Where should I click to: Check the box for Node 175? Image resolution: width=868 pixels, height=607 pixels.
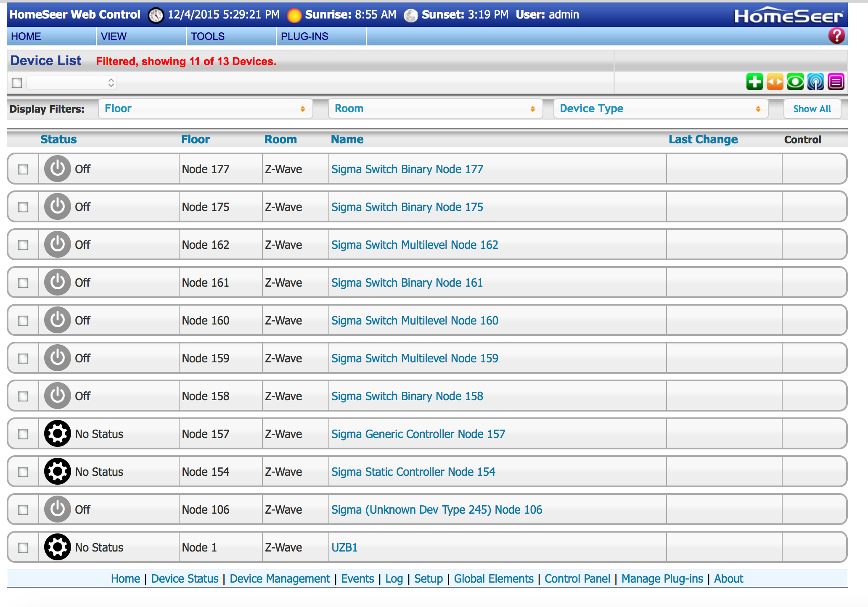tap(23, 207)
